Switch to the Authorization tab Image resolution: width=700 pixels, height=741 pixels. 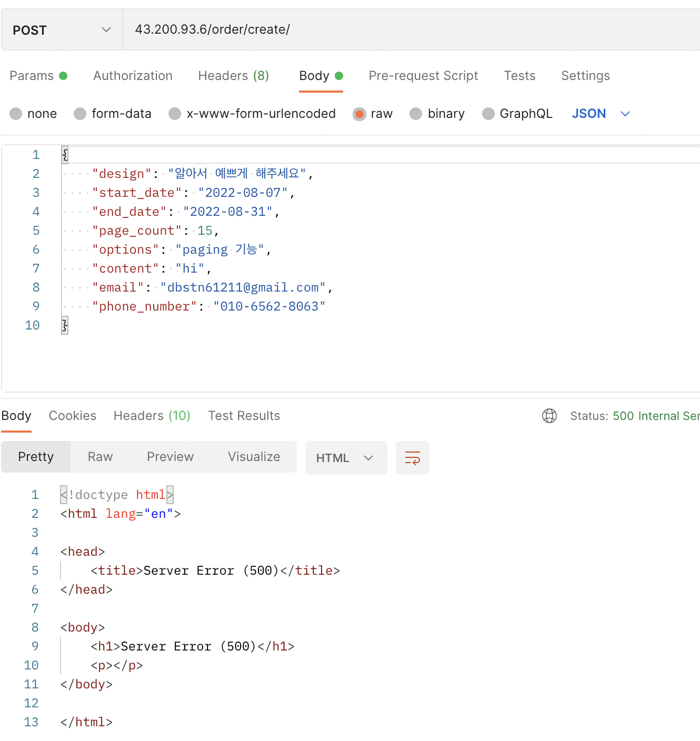(x=133, y=76)
